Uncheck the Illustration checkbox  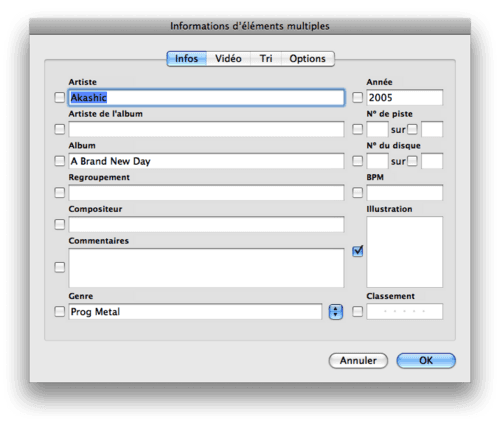[358, 251]
